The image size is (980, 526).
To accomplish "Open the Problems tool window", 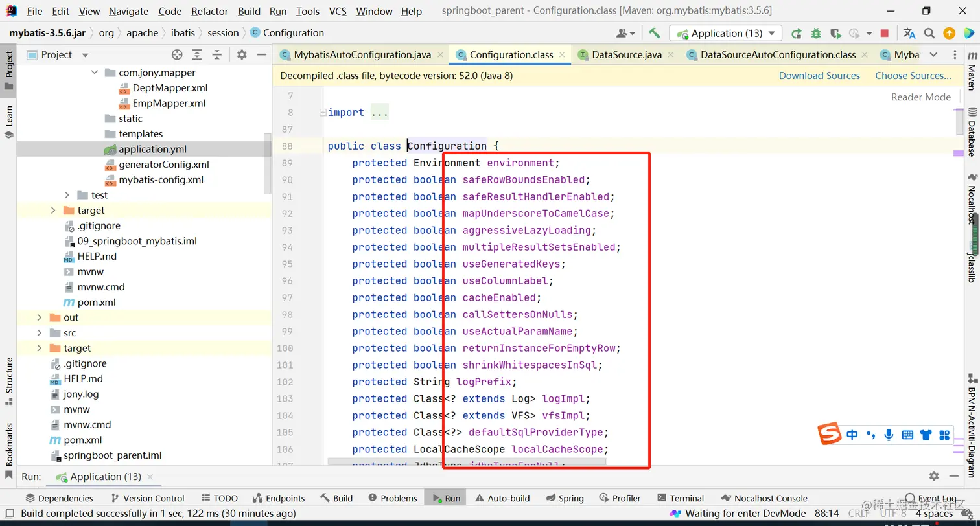I will pos(392,498).
